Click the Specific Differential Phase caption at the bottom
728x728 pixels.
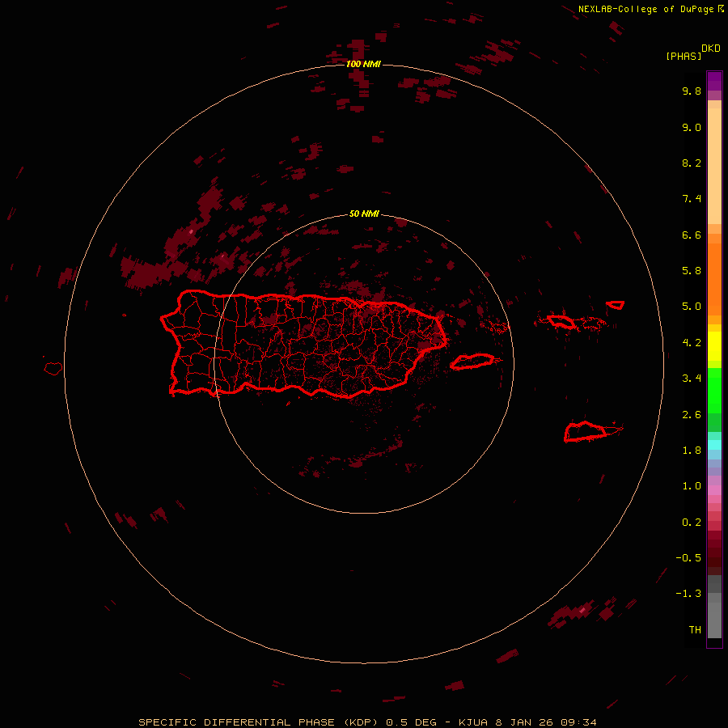coord(367,722)
